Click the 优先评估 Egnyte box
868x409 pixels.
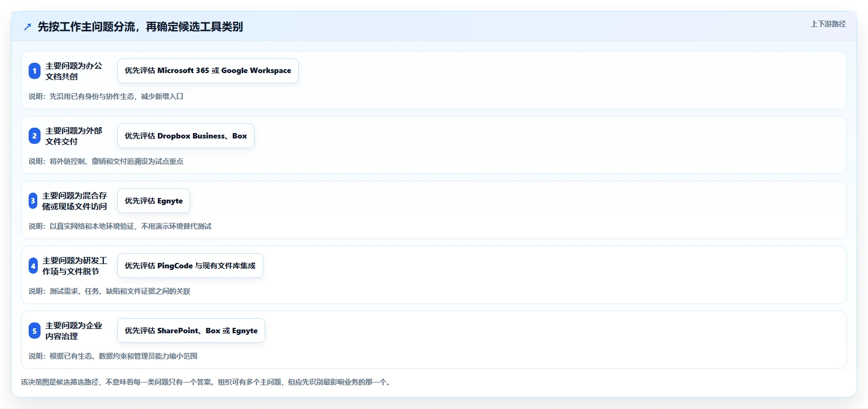click(153, 201)
